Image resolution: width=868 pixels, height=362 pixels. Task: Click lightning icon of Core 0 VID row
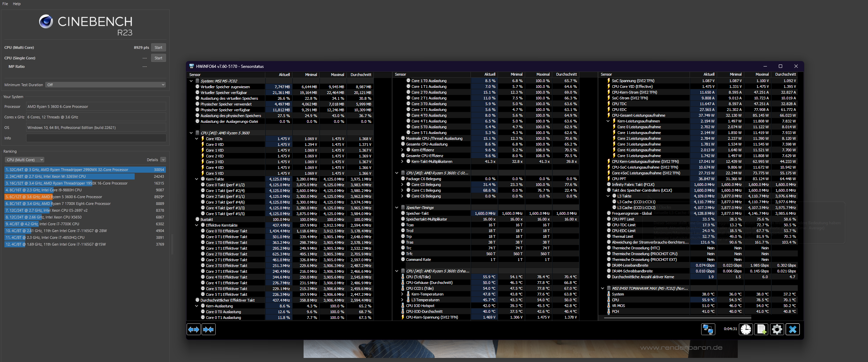coord(202,145)
